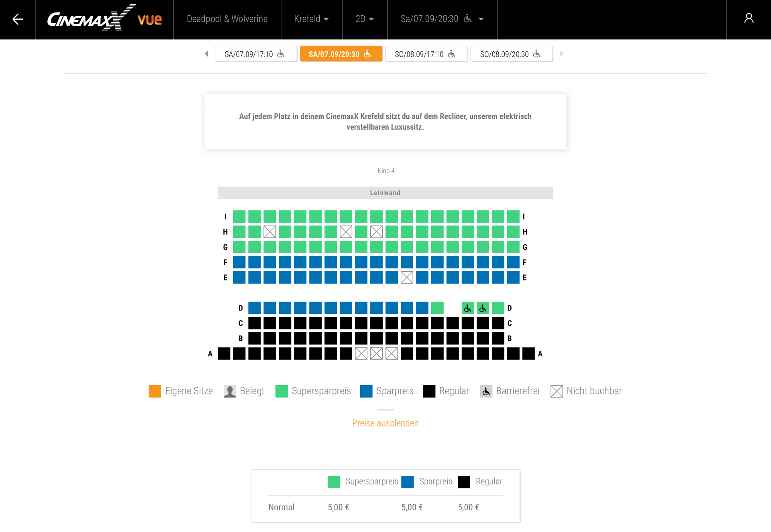Click the Barrierefrei legend wheelchair icon
Image resolution: width=771 pixels, height=532 pixels.
pos(486,391)
